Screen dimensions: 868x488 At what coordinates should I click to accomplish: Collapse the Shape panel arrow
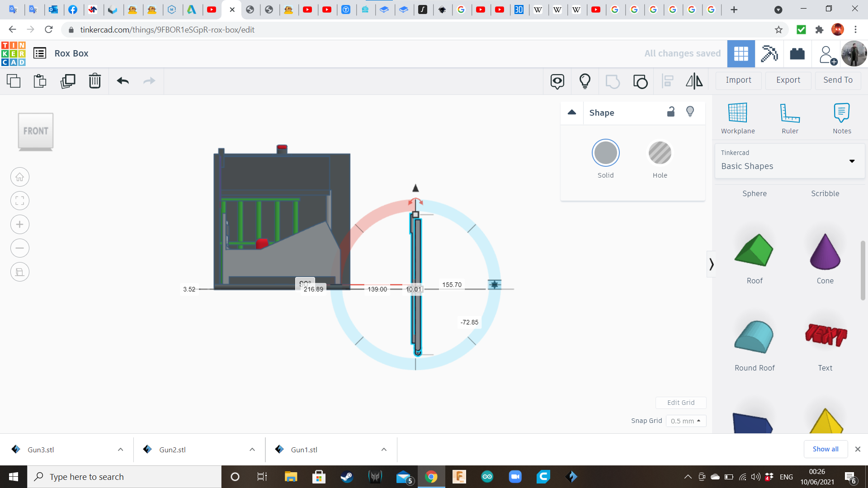pos(572,113)
